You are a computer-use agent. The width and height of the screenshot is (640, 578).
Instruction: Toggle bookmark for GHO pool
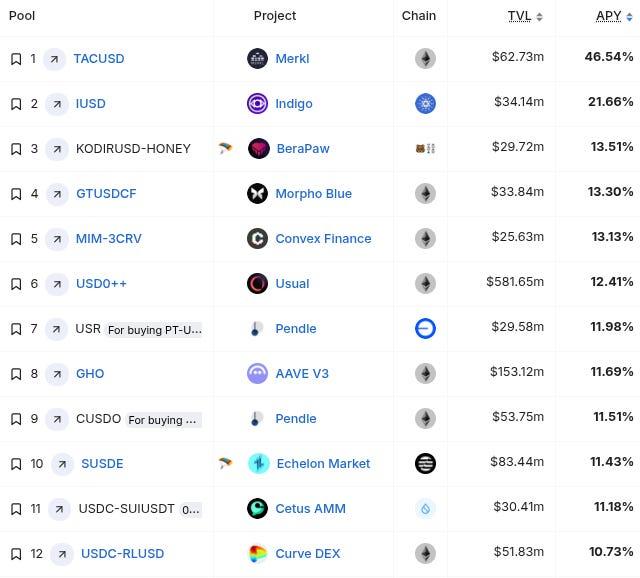(16, 374)
